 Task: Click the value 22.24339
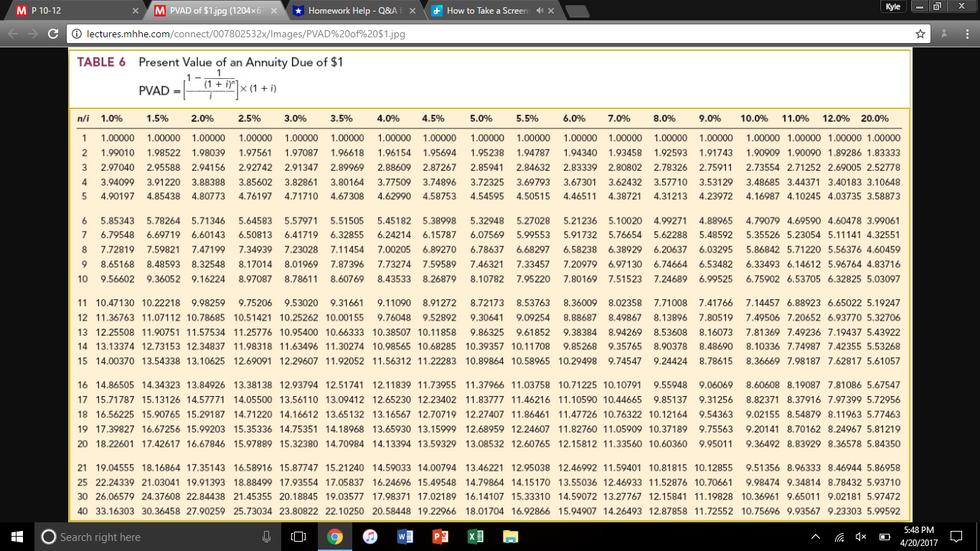click(115, 483)
